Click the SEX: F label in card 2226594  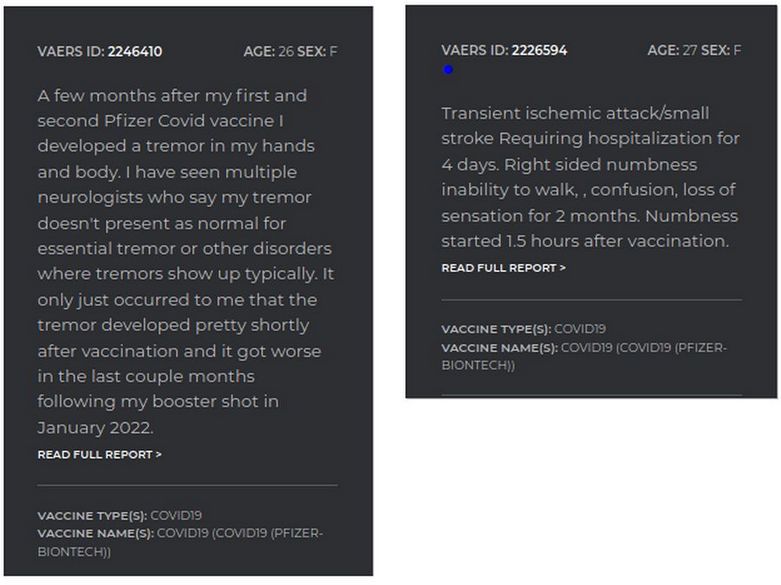(x=721, y=50)
